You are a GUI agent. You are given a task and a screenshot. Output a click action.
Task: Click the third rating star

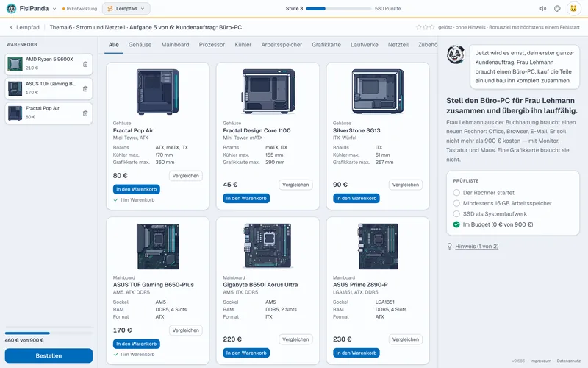point(432,27)
